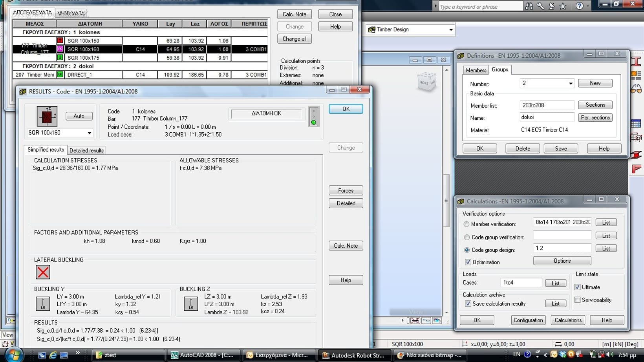The height and width of the screenshot is (362, 644).
Task: Switch to the Detailed results tab
Action: coord(86,150)
